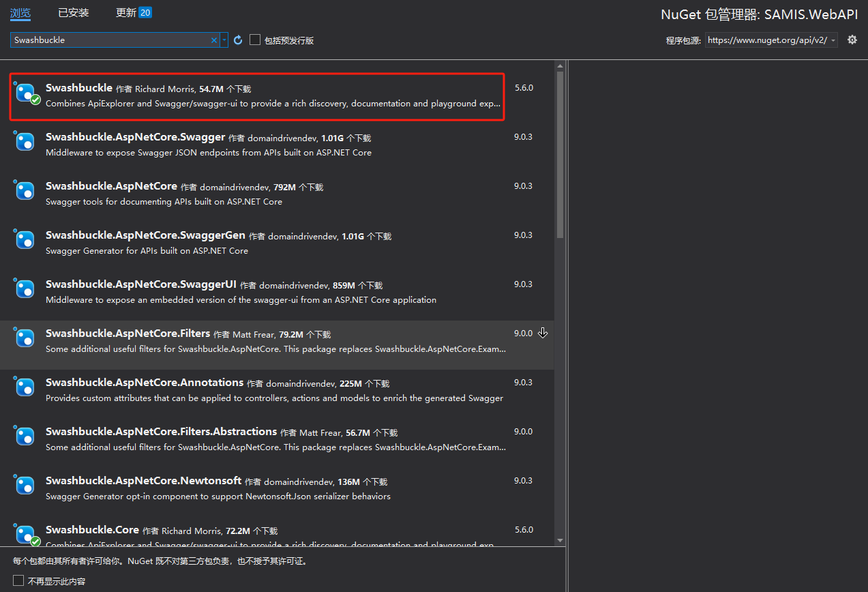Click the updates count badge 20
The image size is (868, 592).
[x=145, y=12]
